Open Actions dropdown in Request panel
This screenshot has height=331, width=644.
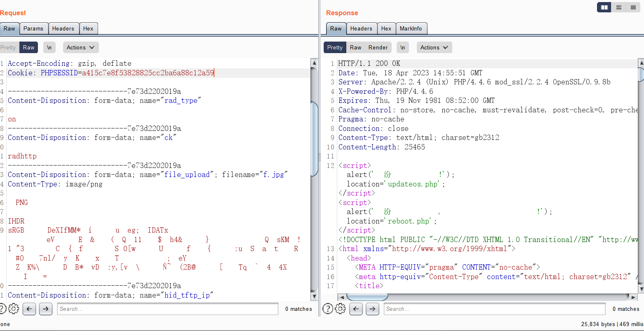(81, 47)
